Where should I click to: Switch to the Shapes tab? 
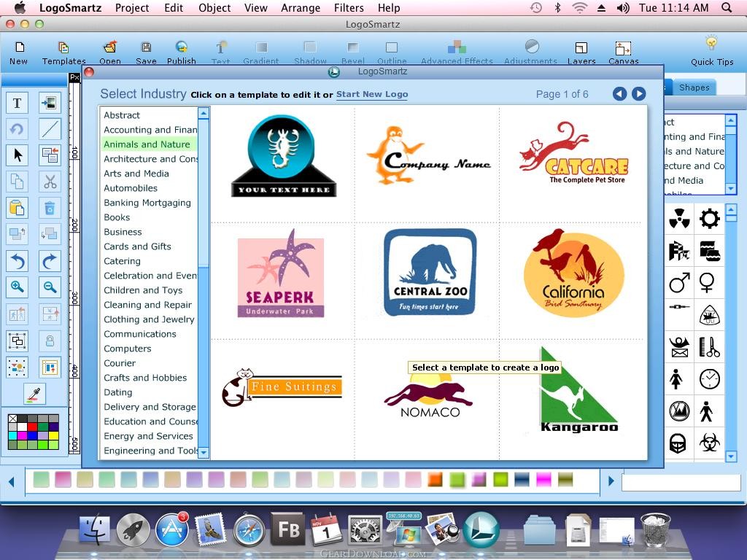[694, 87]
